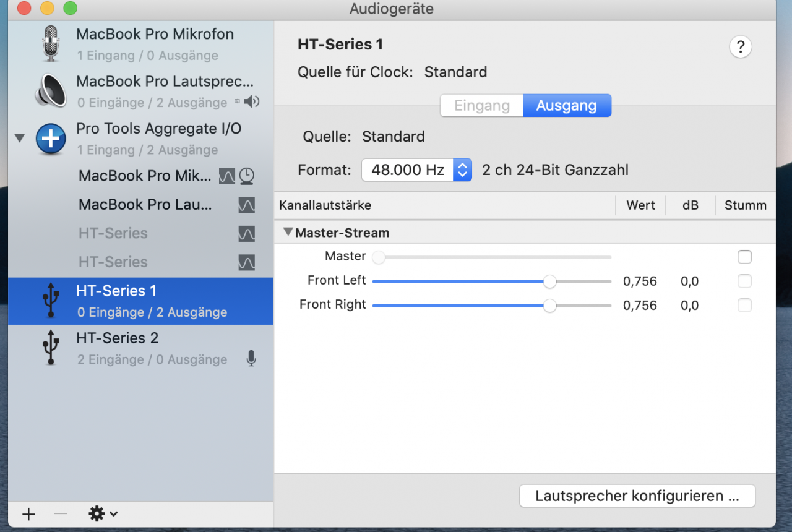Screen dimensions: 792x532
Task: Click the clock source icon on MacBook Pro Mik subdevice
Action: tap(247, 176)
